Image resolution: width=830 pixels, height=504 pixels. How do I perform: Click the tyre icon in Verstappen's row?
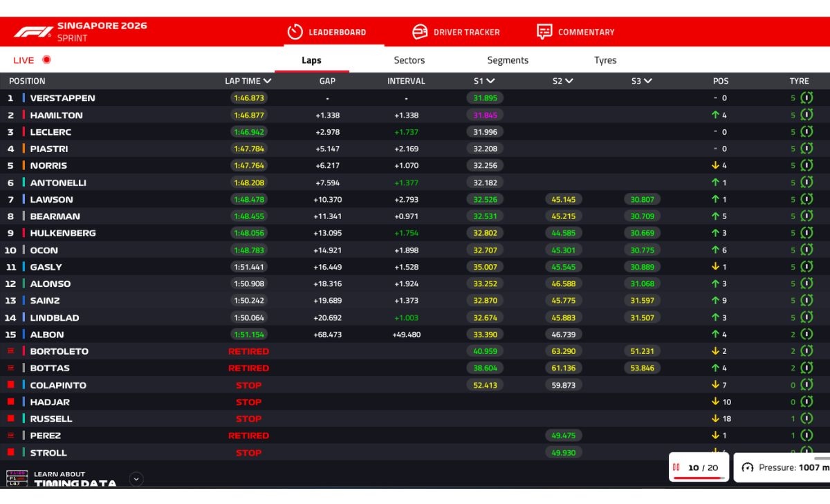click(806, 98)
